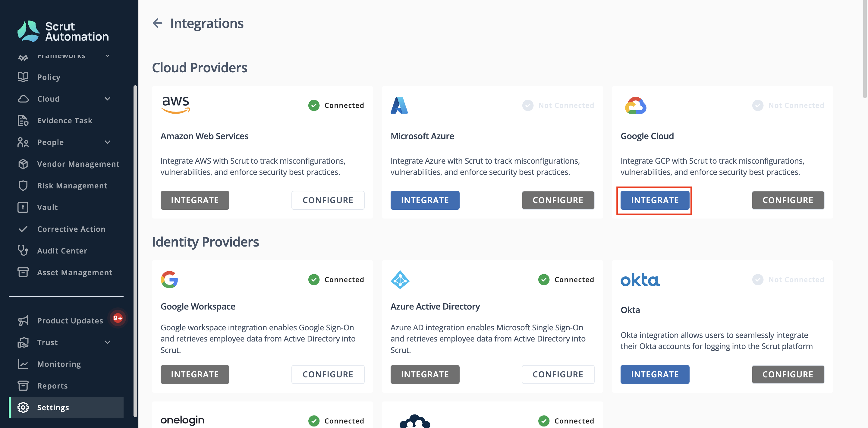Click INTEGRATE for Amazon Web Services
This screenshot has height=428, width=868.
[195, 200]
